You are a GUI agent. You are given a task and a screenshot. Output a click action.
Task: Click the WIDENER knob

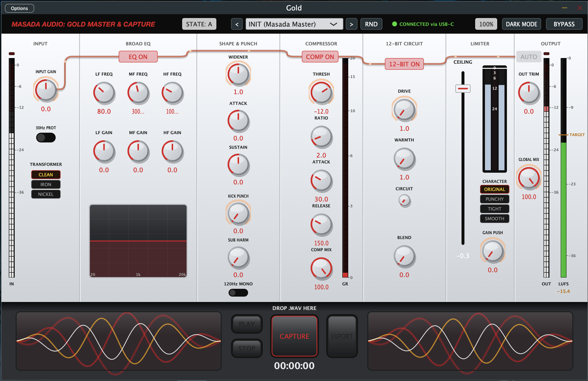238,74
